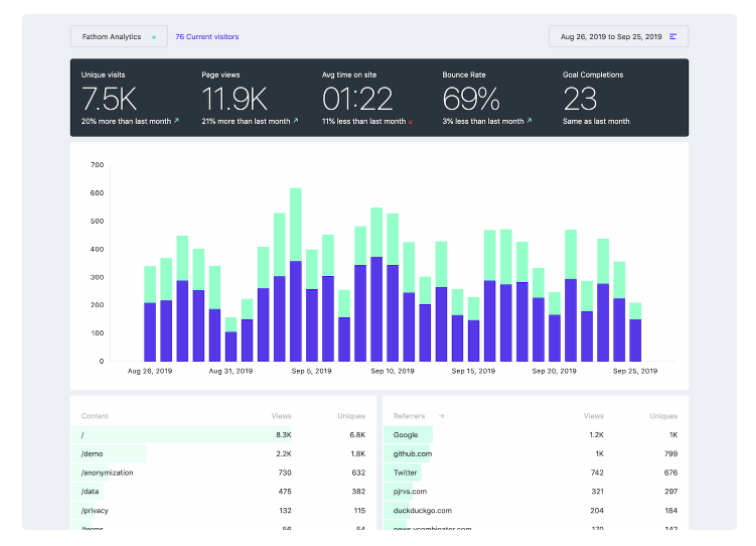Select the Avg time on site 01:22 stat
This screenshot has width=756, height=546.
[368, 98]
